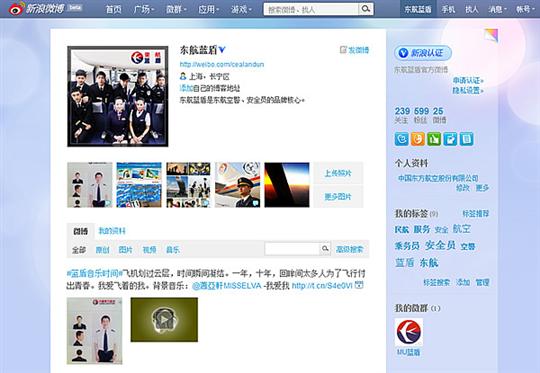Click 高级搜索 link
540x373 pixels.
coord(350,249)
